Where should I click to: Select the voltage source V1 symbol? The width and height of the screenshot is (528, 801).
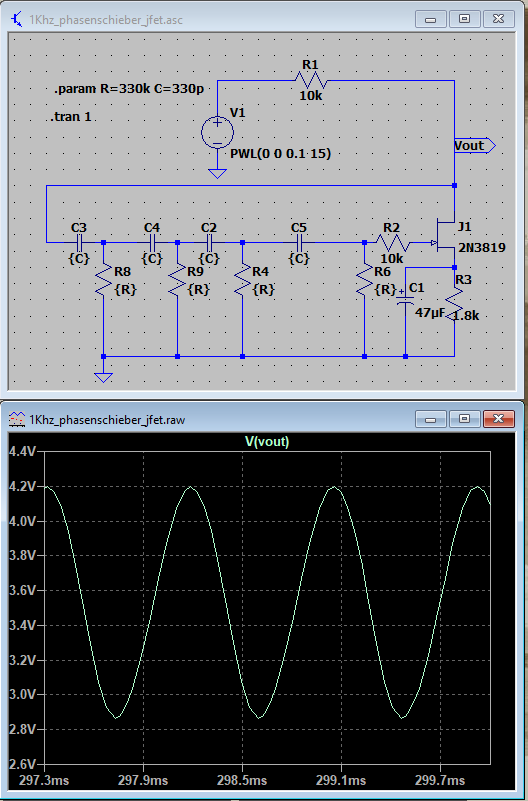click(218, 133)
